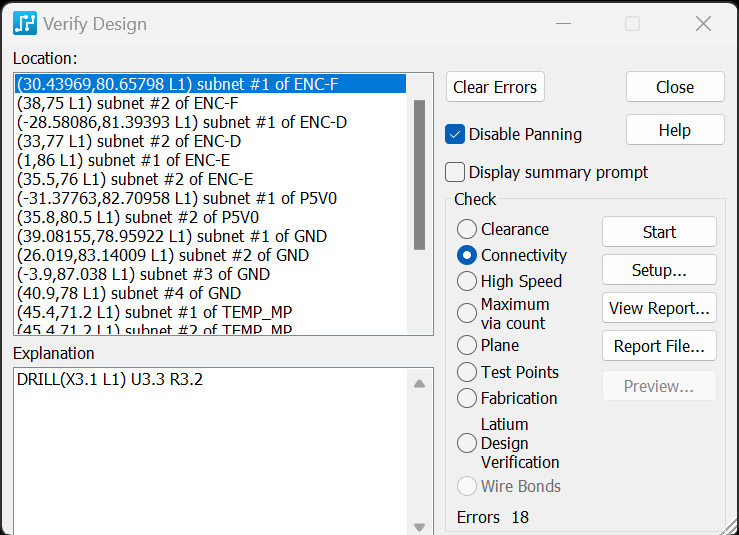The image size is (739, 535).
Task: Choose Fabrication check type
Action: (x=467, y=398)
